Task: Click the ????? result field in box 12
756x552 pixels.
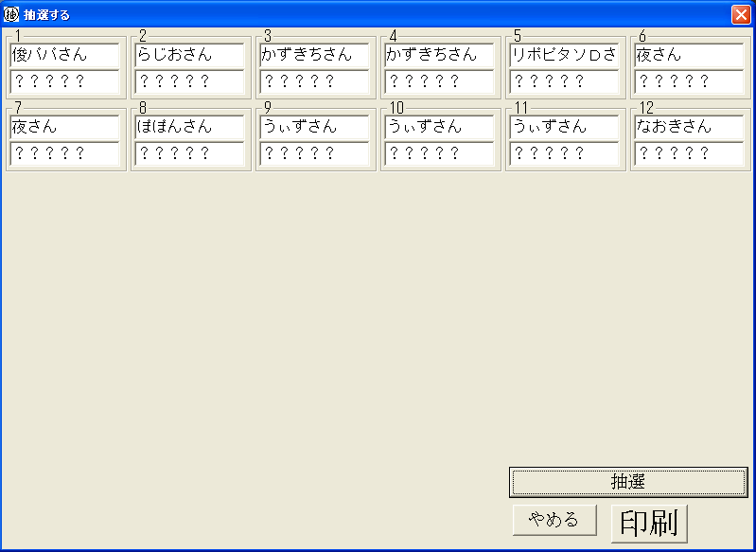Action: [689, 154]
